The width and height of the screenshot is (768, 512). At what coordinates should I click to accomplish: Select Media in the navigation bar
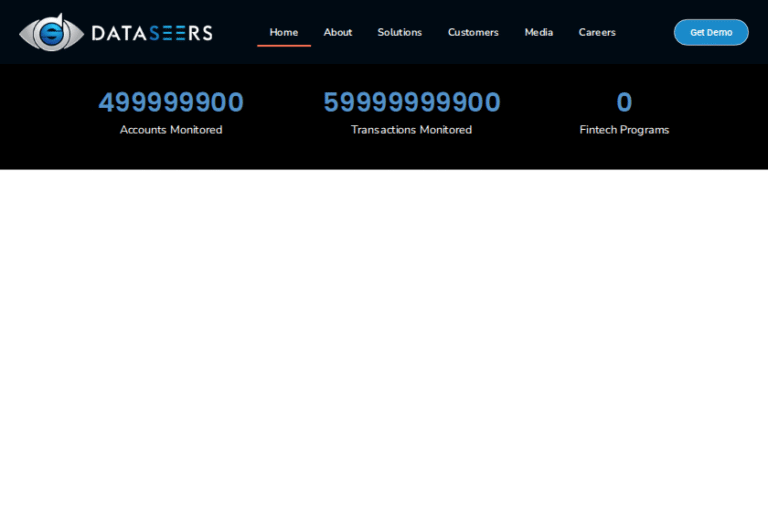(538, 32)
